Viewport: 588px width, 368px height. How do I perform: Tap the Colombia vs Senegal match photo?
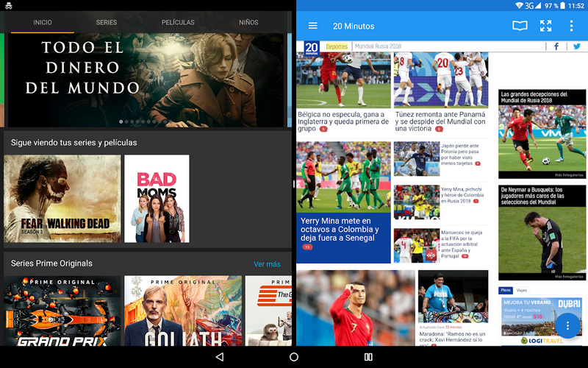[x=343, y=177]
